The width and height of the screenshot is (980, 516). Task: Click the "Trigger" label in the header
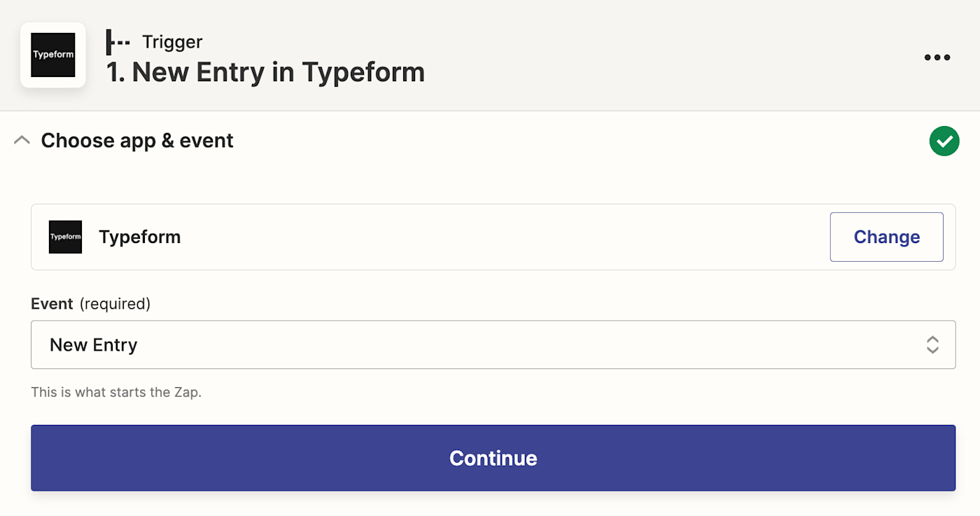[x=172, y=42]
